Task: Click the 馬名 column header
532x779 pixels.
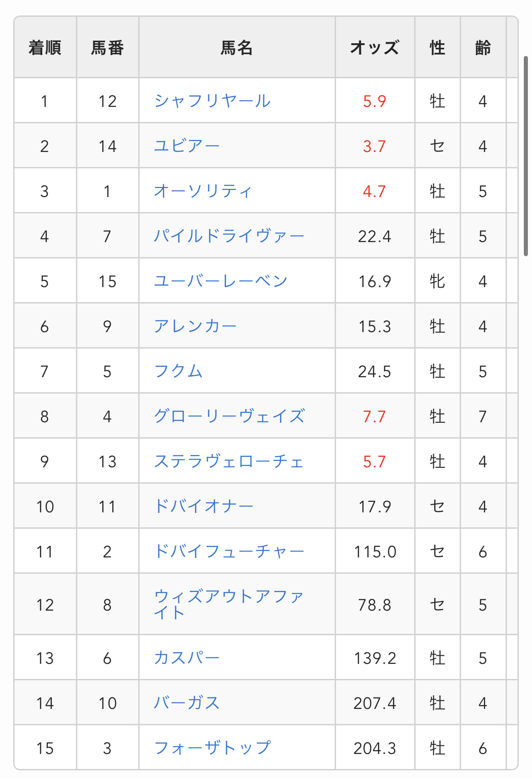Action: [236, 47]
